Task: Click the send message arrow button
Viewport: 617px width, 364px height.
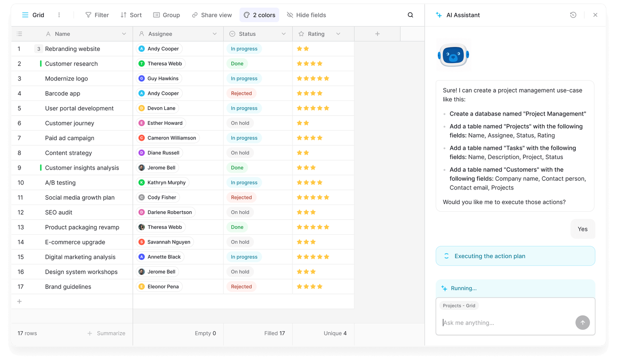Action: (x=582, y=322)
